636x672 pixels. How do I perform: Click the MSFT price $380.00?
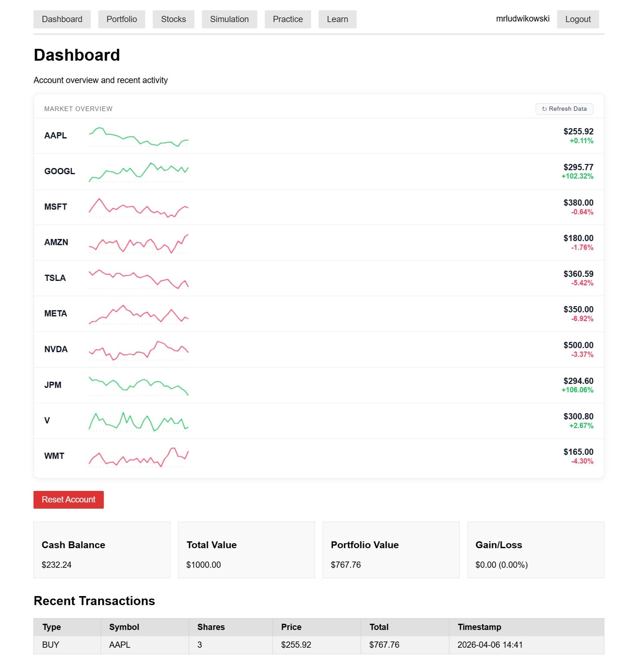point(578,203)
